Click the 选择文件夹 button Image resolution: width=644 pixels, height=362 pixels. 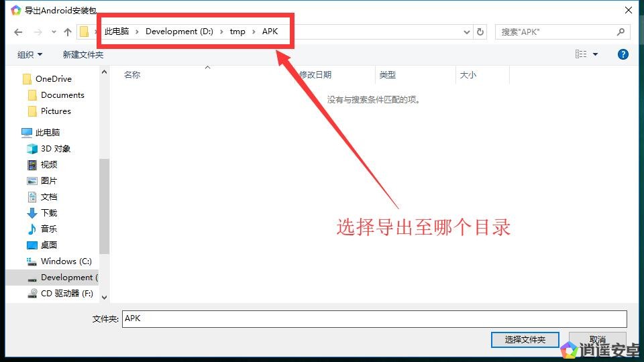pos(525,340)
